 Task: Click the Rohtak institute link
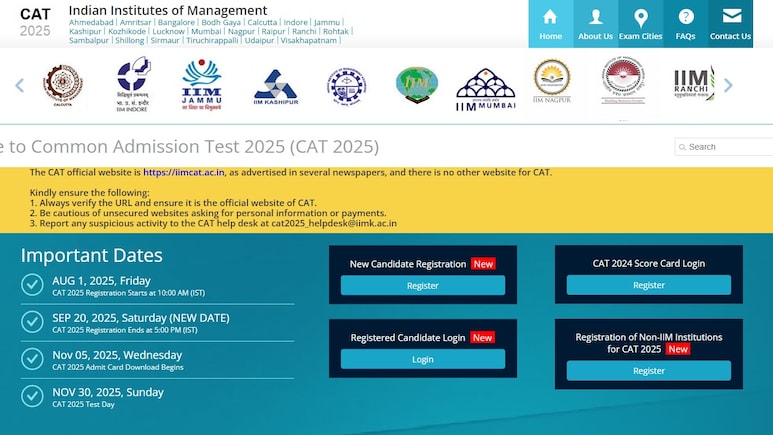click(336, 31)
